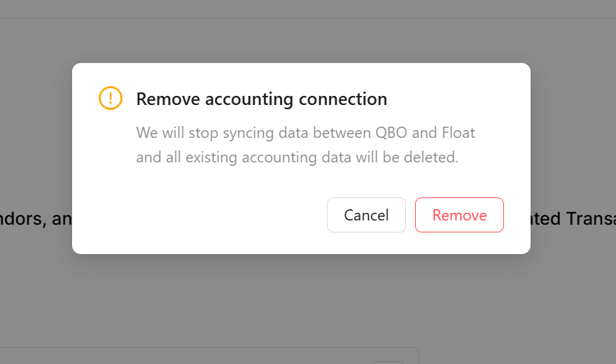Click the word "Float" in the message
This screenshot has width=616, height=364.
tap(458, 132)
